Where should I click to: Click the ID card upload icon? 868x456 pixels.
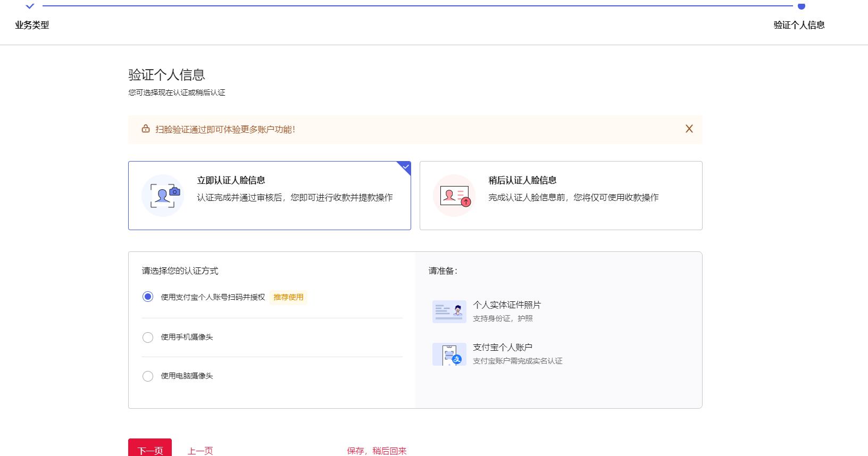point(454,196)
